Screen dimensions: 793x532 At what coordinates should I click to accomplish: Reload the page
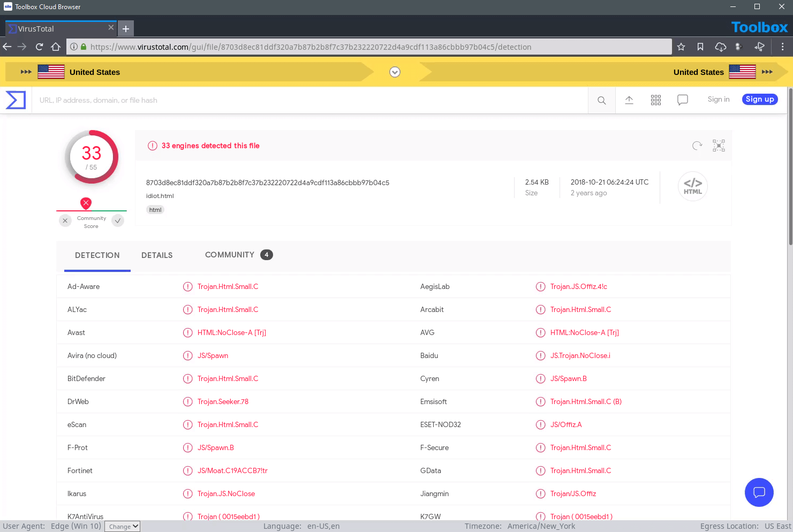point(39,47)
